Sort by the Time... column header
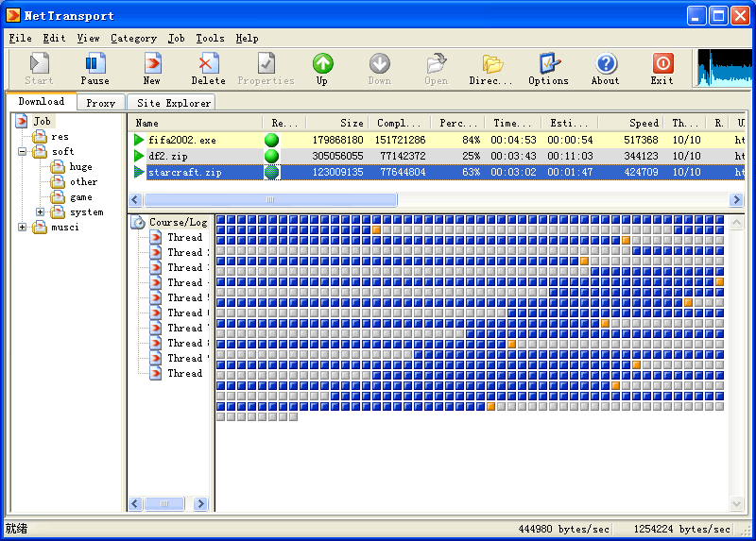 point(513,123)
